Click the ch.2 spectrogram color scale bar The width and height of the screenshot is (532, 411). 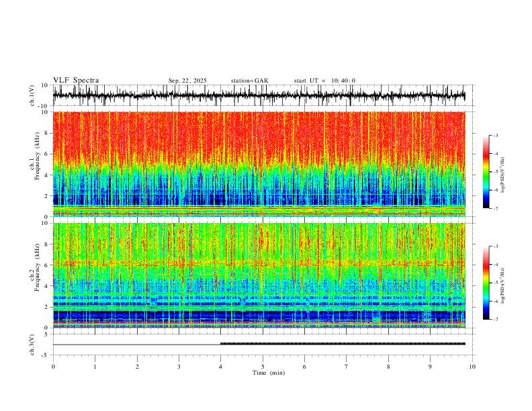[x=486, y=283]
